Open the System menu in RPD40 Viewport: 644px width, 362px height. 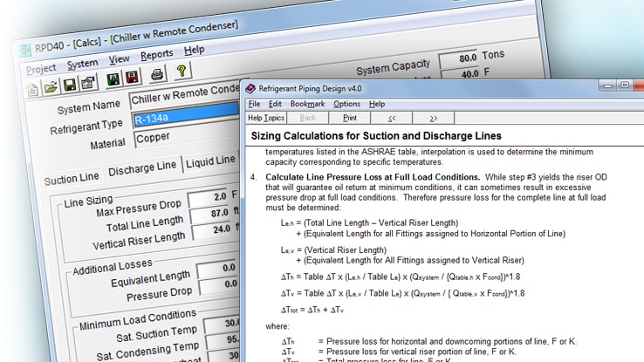82,64
